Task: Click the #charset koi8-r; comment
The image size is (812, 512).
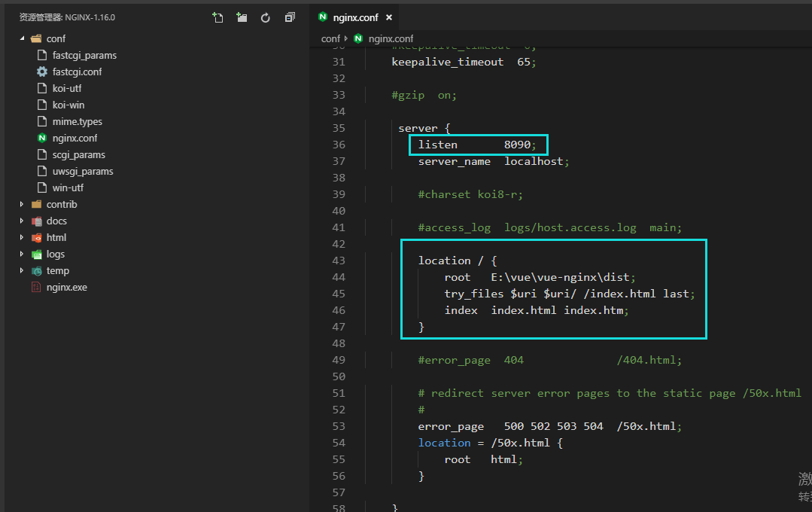Action: coord(470,194)
